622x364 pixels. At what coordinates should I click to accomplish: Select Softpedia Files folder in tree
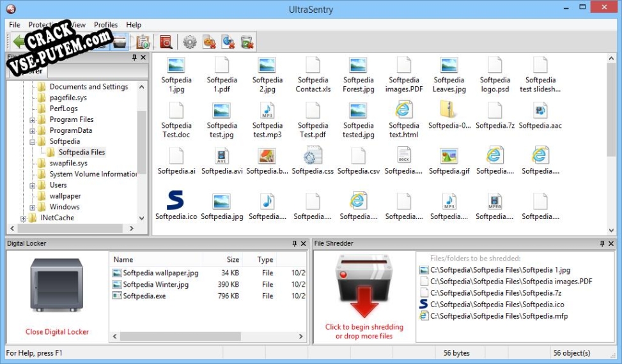(82, 152)
